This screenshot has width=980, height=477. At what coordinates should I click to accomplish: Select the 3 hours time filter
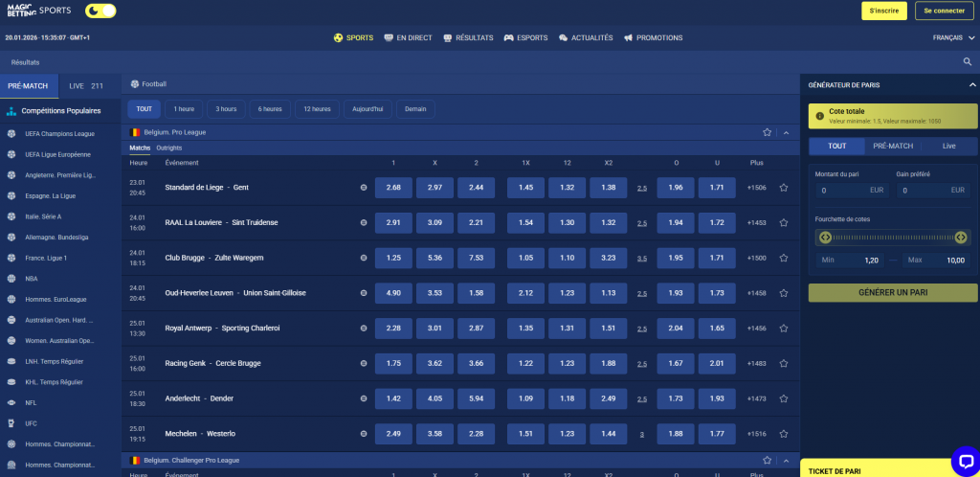pyautogui.click(x=226, y=109)
